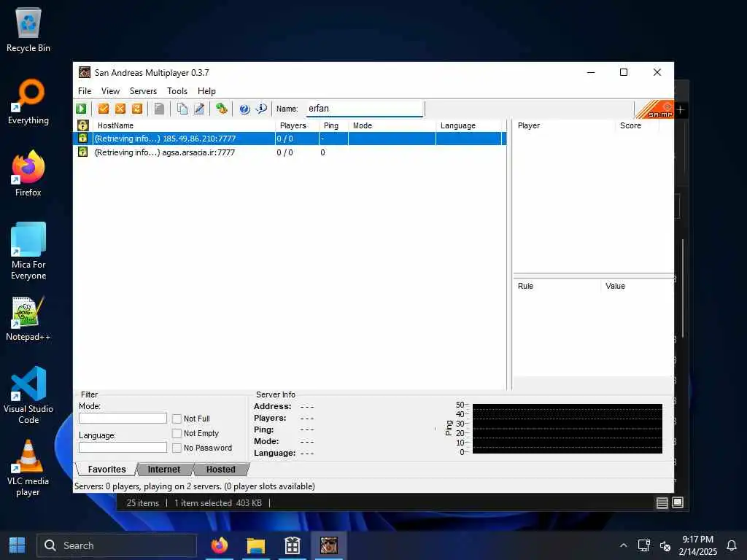Image resolution: width=747 pixels, height=560 pixels.
Task: Open Firefox from the taskbar
Action: (x=220, y=545)
